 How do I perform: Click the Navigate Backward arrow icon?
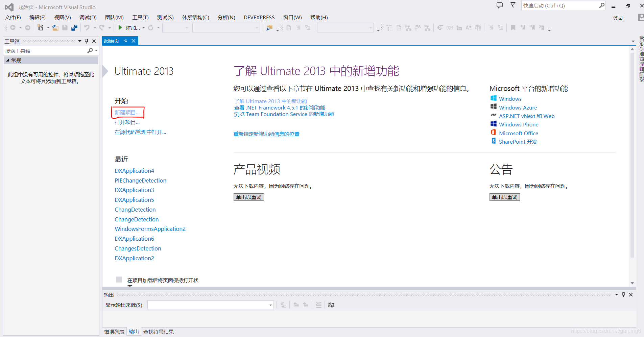click(x=13, y=28)
